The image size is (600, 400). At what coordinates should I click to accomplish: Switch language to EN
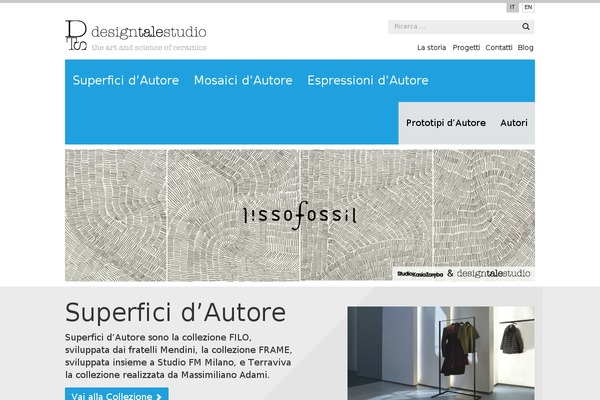tap(528, 7)
